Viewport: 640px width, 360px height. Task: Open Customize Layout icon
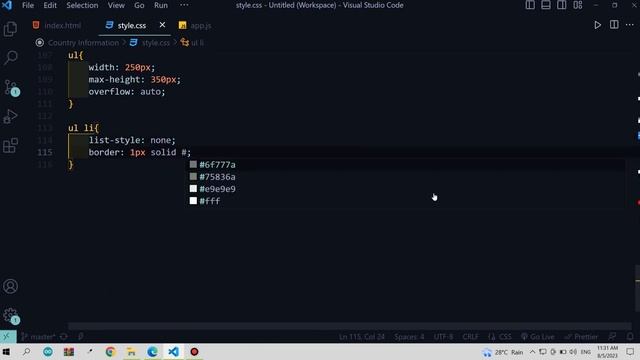click(x=578, y=5)
